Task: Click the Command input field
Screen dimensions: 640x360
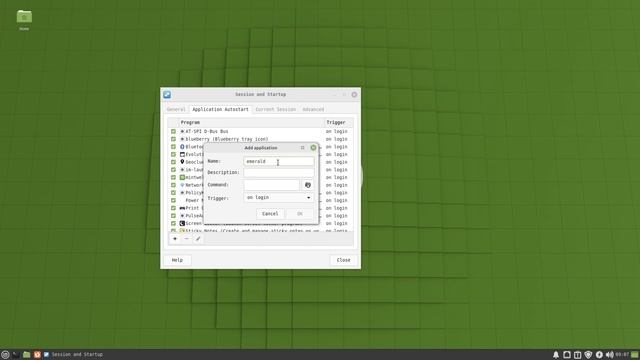Action: 272,185
